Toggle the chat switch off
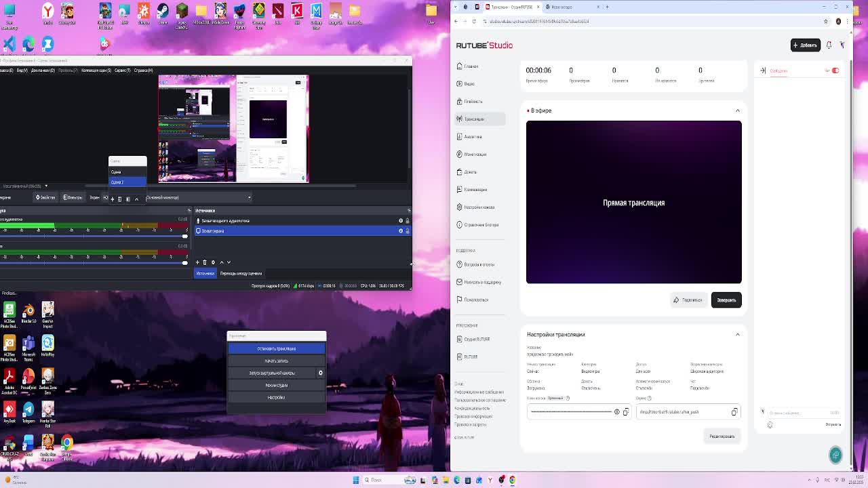Image resolution: width=868 pixels, height=488 pixels. coord(835,70)
